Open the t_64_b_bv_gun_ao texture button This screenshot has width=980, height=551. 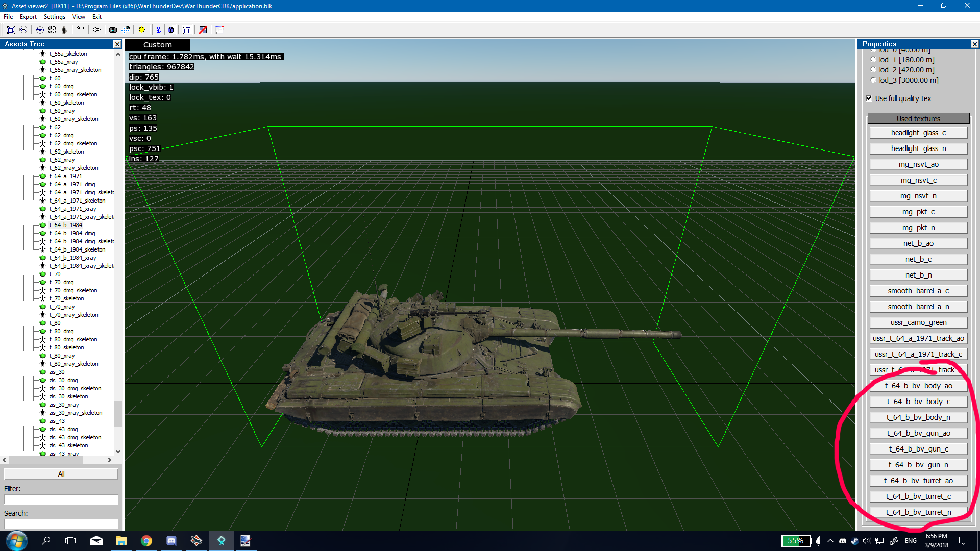tap(918, 433)
